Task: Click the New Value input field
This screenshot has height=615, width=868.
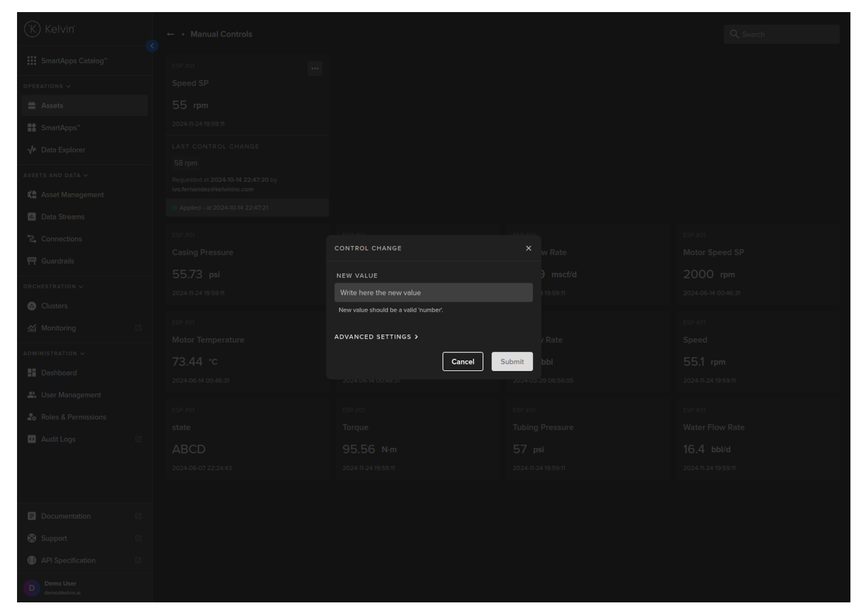Action: tap(433, 293)
